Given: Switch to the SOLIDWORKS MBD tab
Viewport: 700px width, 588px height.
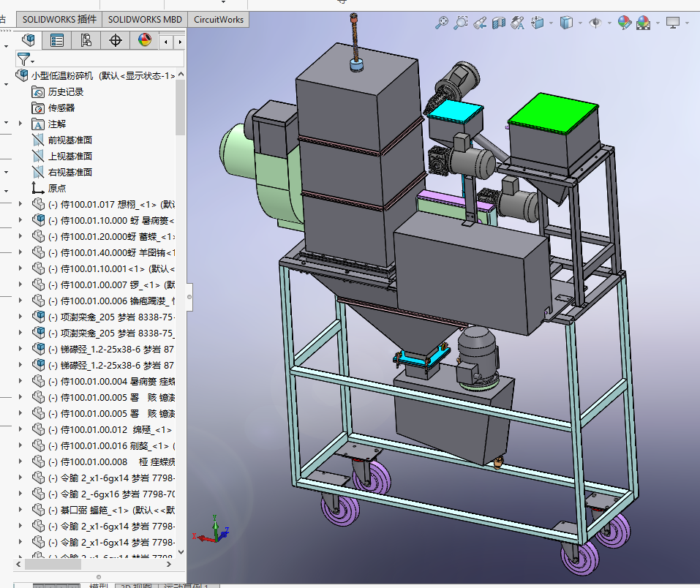Looking at the screenshot, I should click(145, 20).
